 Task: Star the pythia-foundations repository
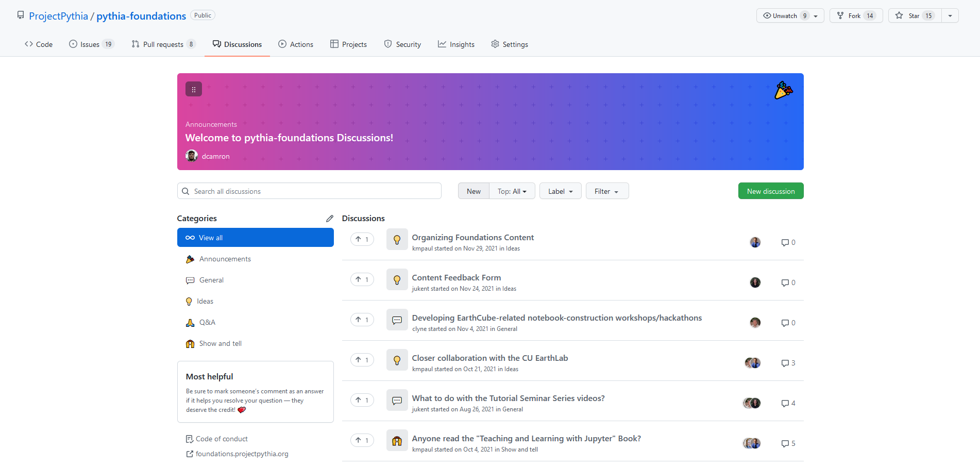click(x=915, y=15)
